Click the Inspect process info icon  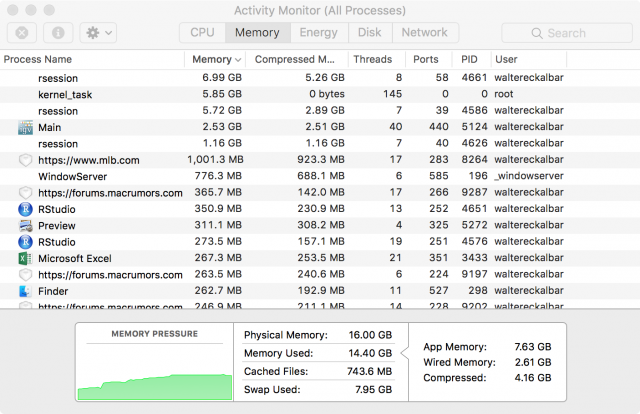click(x=57, y=32)
